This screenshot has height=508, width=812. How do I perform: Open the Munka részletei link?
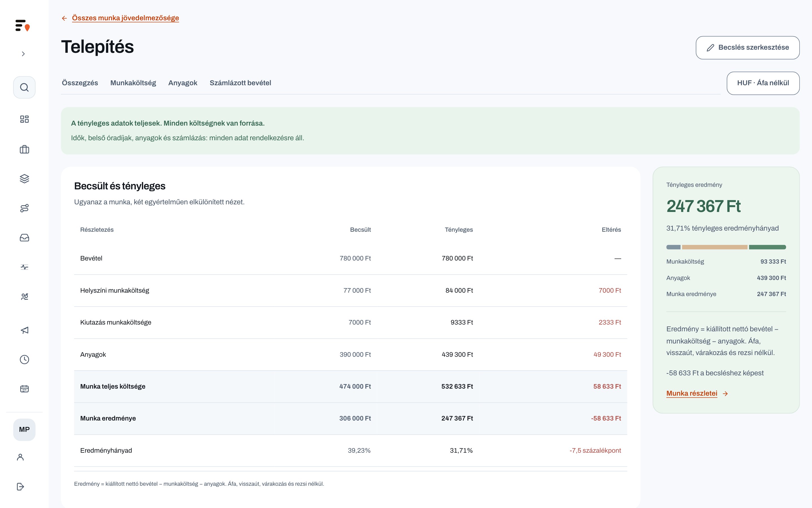pos(692,393)
